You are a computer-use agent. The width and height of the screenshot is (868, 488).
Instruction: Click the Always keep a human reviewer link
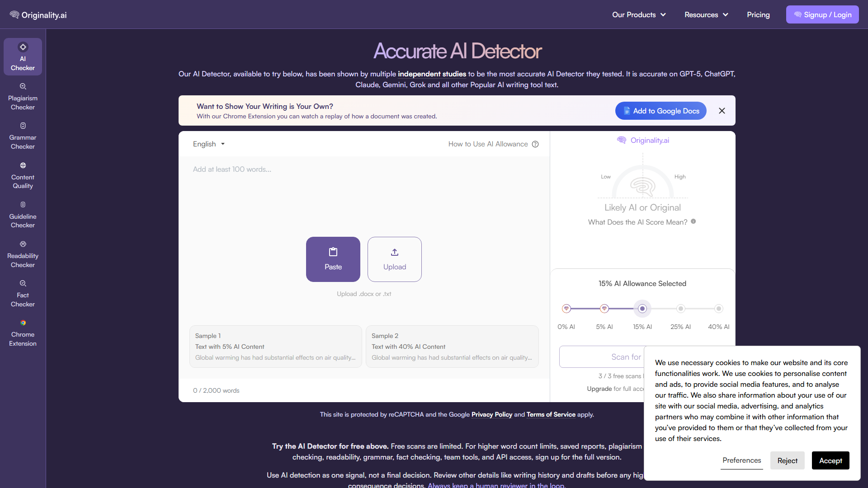(x=496, y=485)
